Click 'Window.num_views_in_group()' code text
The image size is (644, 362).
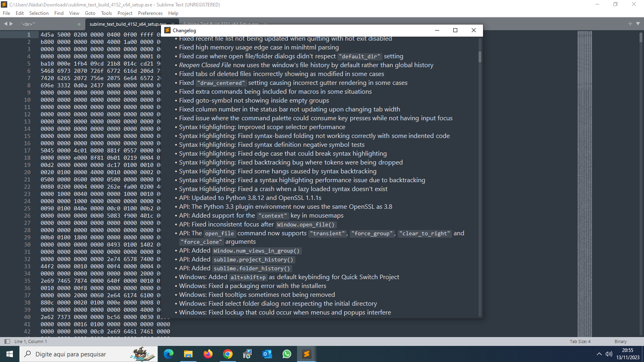click(257, 251)
